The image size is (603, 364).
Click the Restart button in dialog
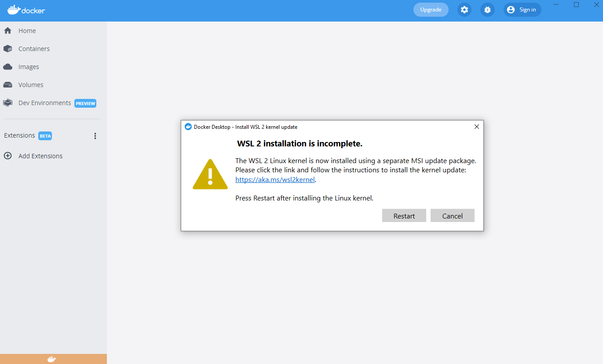(404, 216)
